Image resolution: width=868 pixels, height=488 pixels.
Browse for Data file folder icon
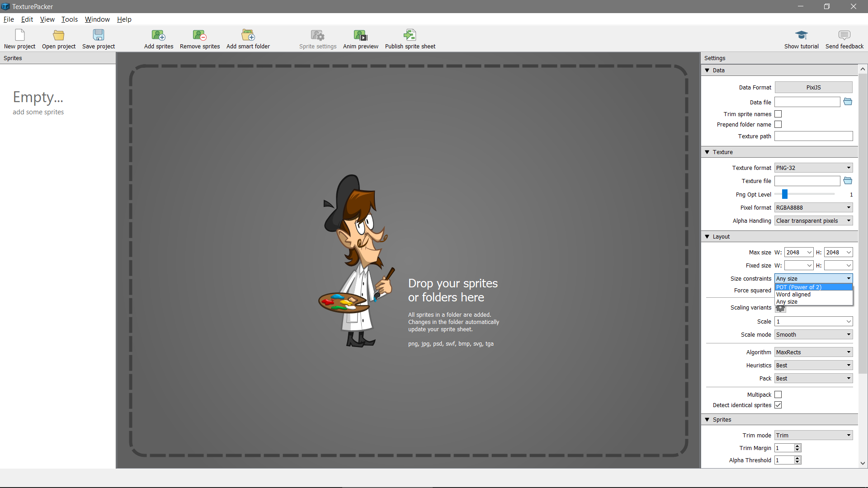point(848,102)
